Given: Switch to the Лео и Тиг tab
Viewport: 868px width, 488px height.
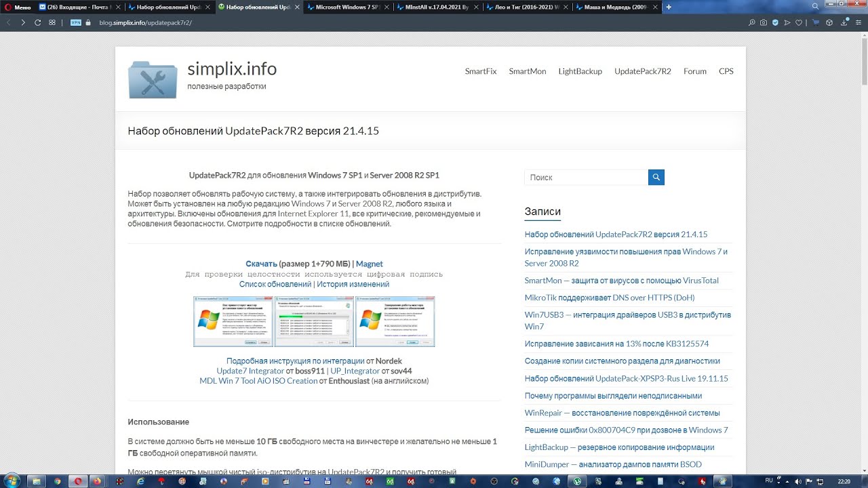Looking at the screenshot, I should point(526,7).
